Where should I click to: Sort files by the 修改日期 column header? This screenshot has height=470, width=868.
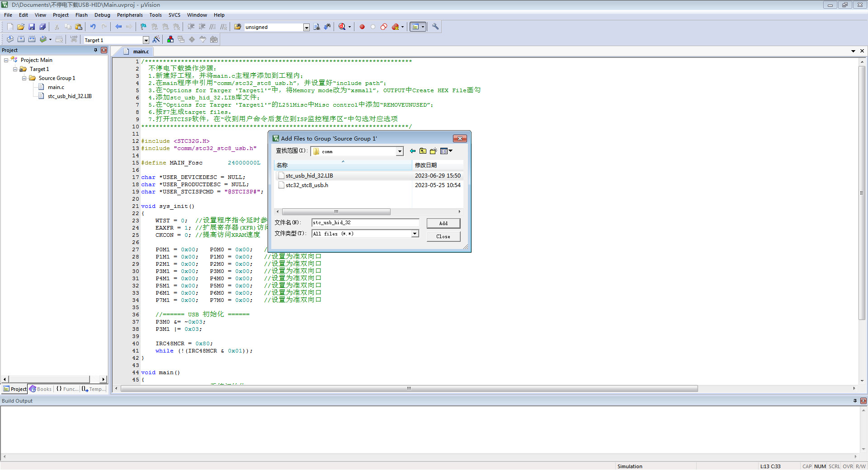tap(438, 165)
